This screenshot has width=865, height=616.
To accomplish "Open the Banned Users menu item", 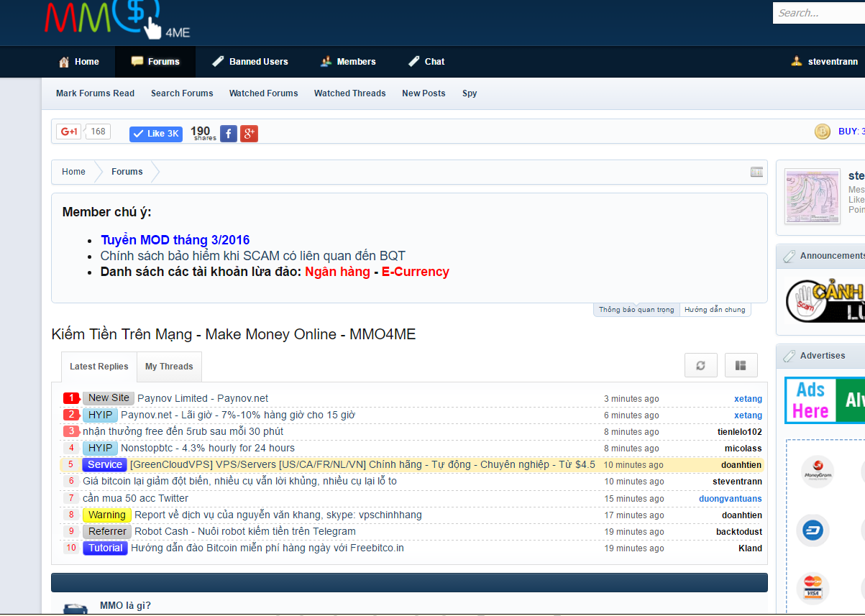I will point(250,62).
